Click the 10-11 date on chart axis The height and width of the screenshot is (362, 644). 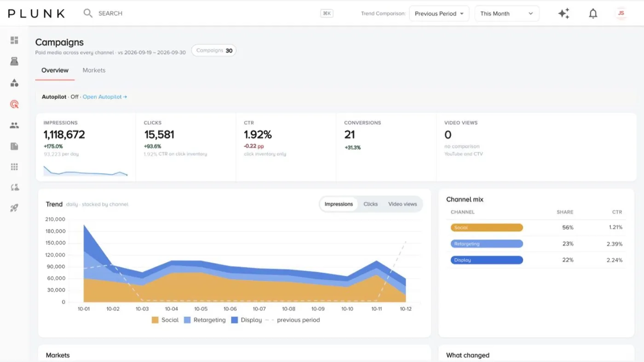pos(376,309)
